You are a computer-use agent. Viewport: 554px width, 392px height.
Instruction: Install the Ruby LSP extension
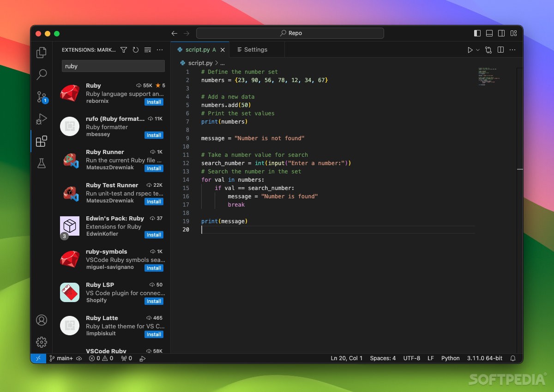(x=154, y=301)
